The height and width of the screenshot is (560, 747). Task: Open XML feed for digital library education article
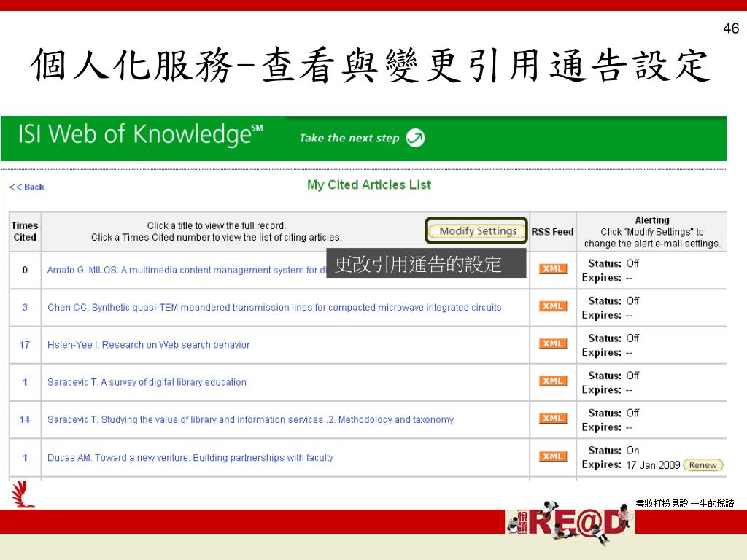tap(553, 381)
